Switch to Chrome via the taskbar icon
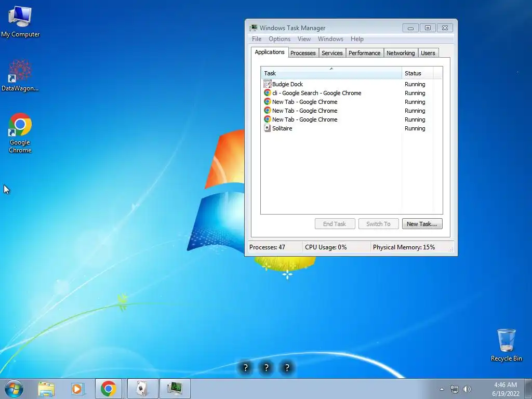The width and height of the screenshot is (532, 399). (x=108, y=389)
